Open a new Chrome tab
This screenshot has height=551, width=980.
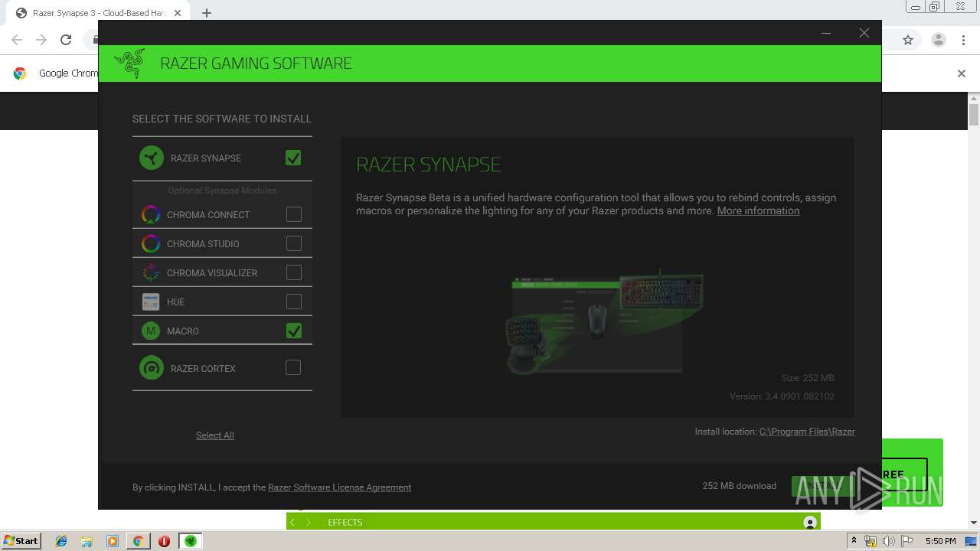207,13
